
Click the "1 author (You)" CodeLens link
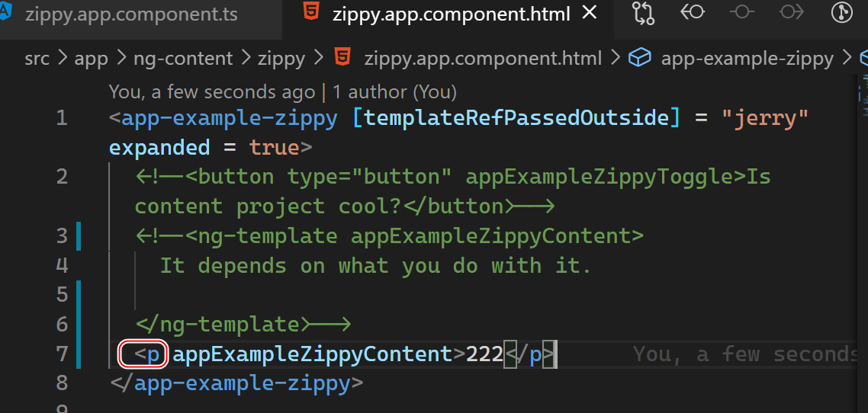(x=394, y=92)
